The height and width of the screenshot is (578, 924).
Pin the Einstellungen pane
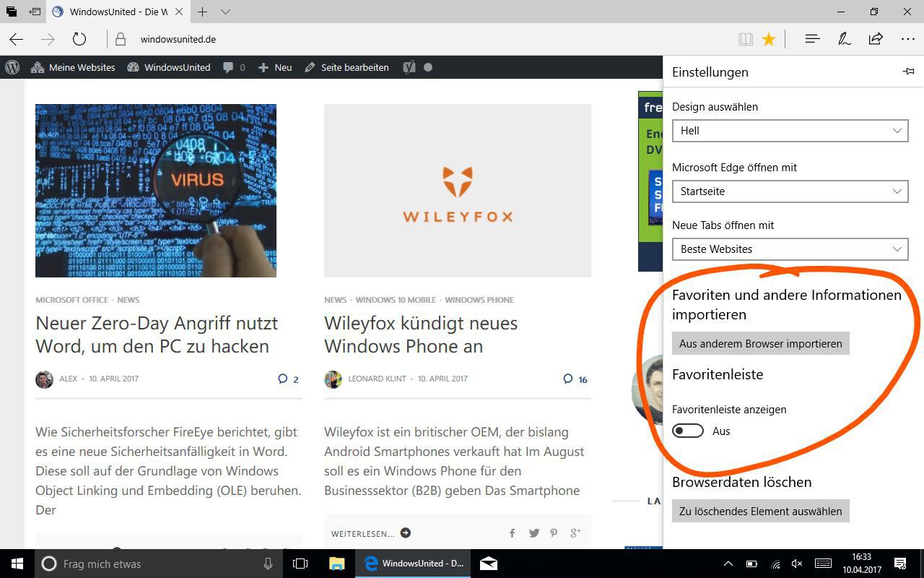tap(908, 71)
